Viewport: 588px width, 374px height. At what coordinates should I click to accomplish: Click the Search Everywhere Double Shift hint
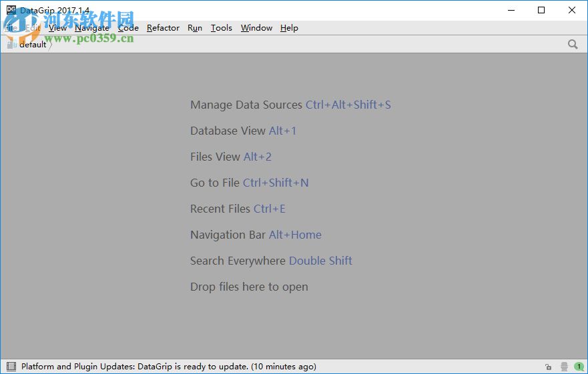tap(271, 261)
